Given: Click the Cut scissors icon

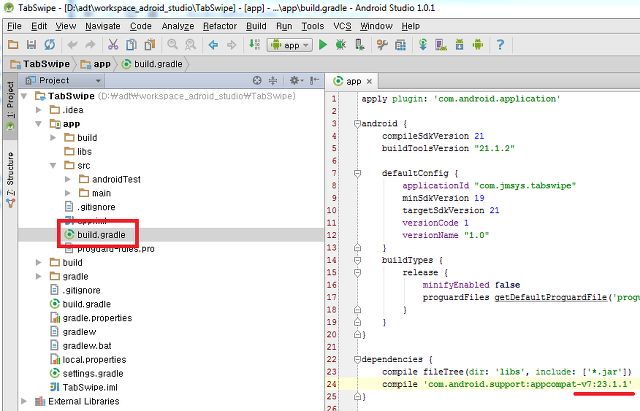Looking at the screenshot, I should coord(113,44).
